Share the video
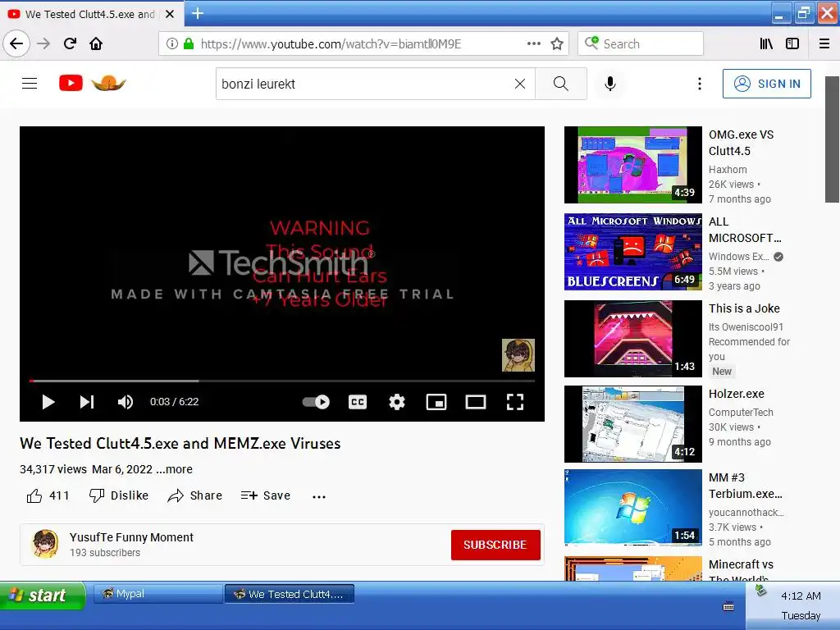 point(195,495)
